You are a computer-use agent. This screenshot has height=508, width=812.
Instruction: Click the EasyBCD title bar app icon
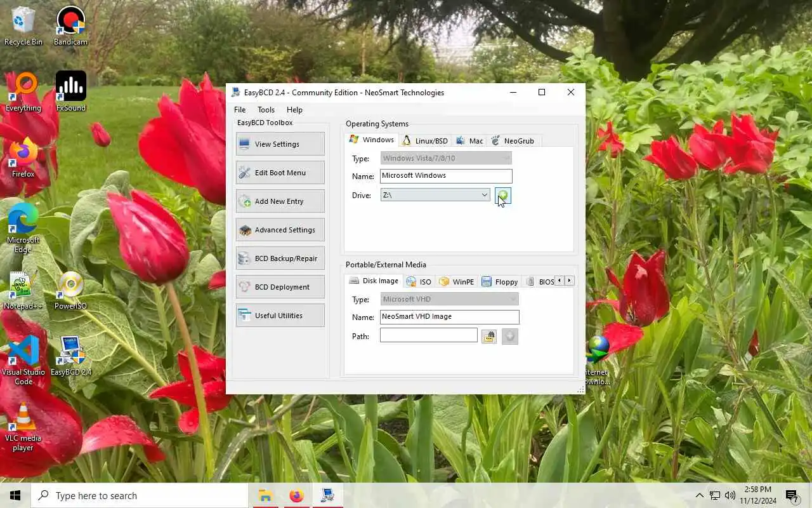pos(236,93)
